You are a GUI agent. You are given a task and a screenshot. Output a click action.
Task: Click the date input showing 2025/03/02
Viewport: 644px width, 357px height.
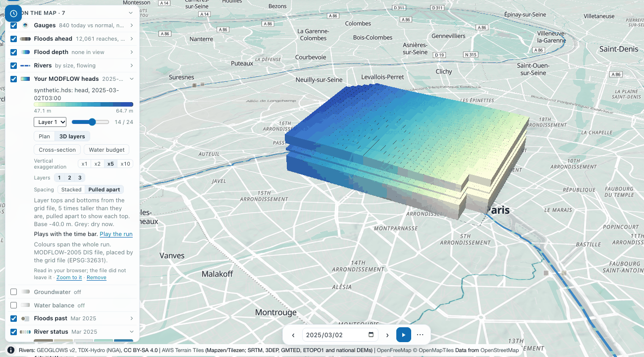(341, 335)
